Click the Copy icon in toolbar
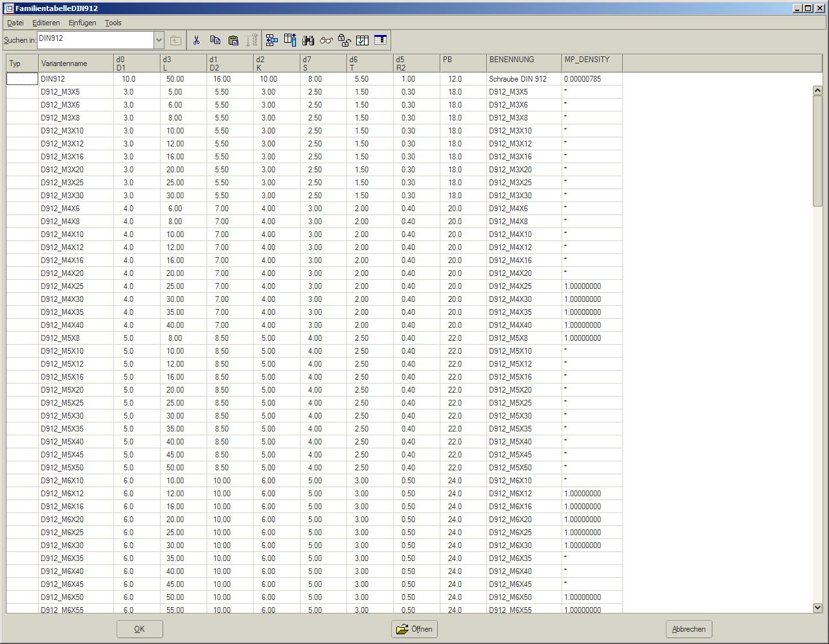The image size is (829, 644). (x=215, y=40)
